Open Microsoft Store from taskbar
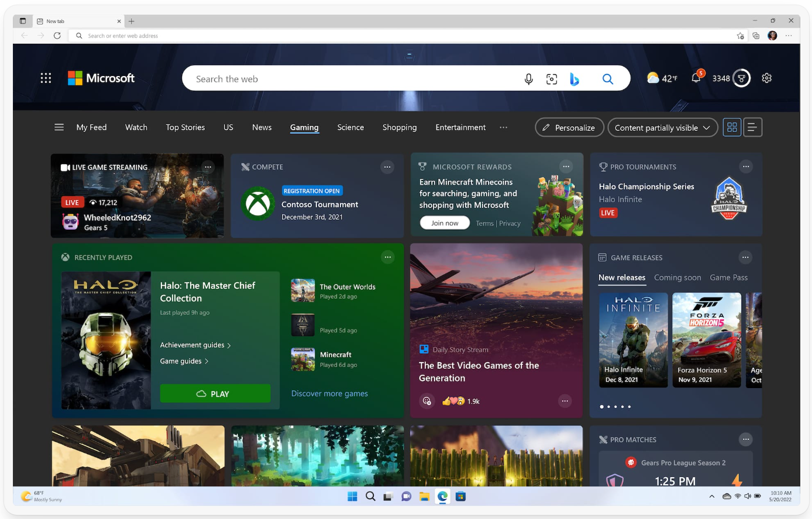 point(460,496)
